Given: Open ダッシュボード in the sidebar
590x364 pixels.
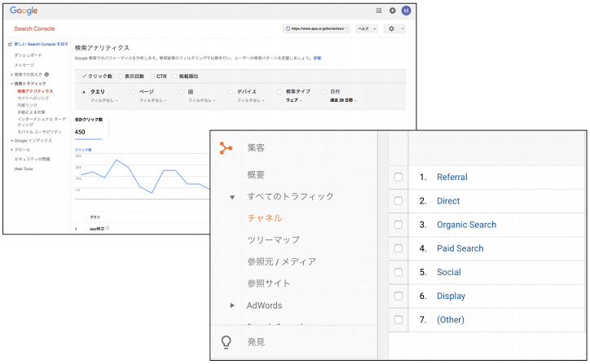Looking at the screenshot, I should (28, 55).
